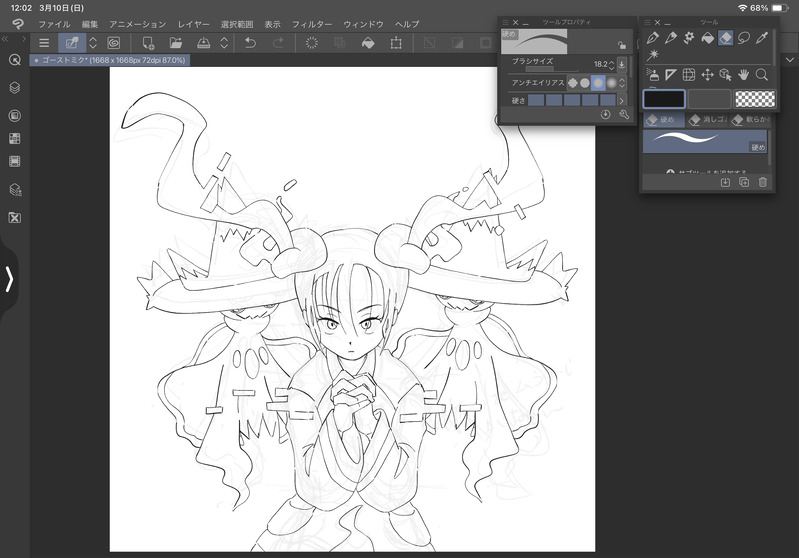Open the brush size dynamics button
Screen dimensions: 799x558
(622, 64)
